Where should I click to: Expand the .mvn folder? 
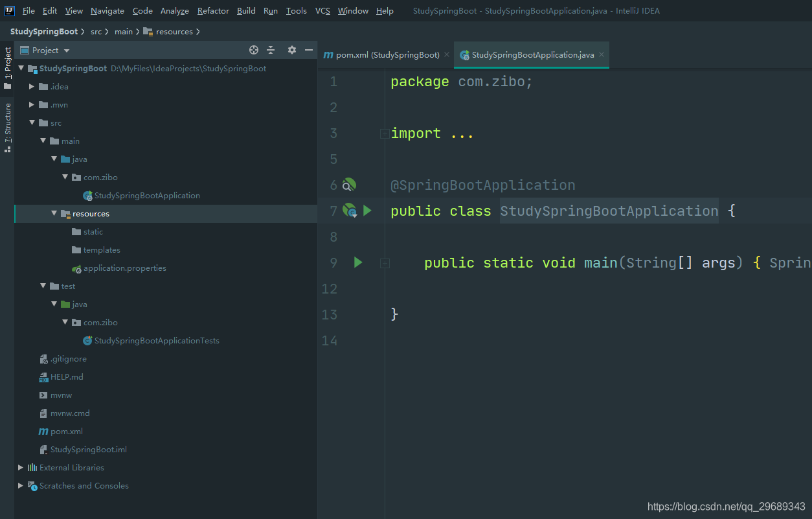(x=32, y=104)
